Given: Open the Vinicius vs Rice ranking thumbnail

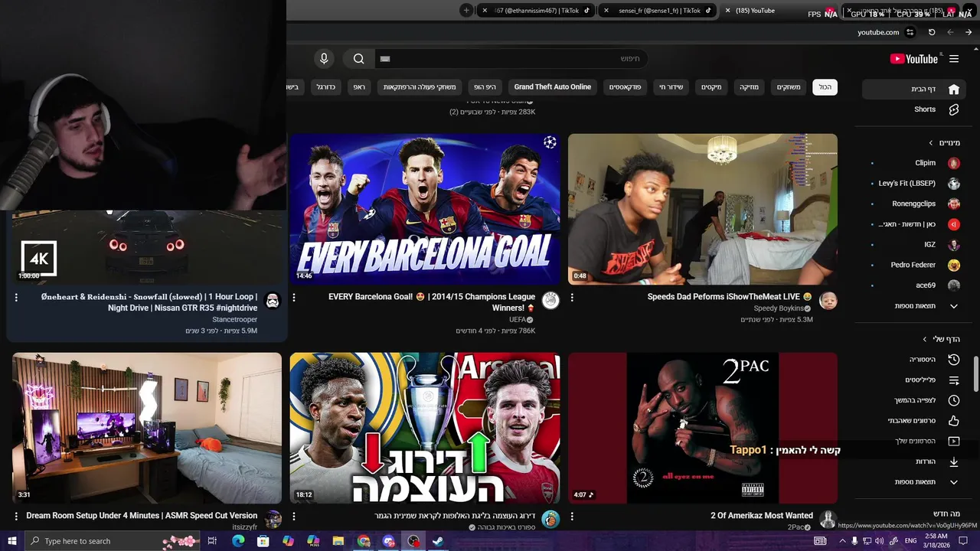Looking at the screenshot, I should 425,428.
